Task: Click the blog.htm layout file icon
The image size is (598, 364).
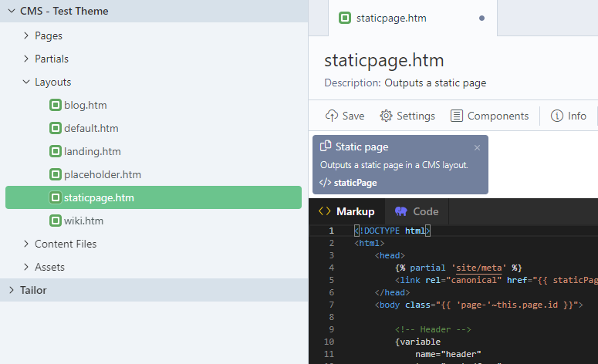Action: [x=56, y=105]
